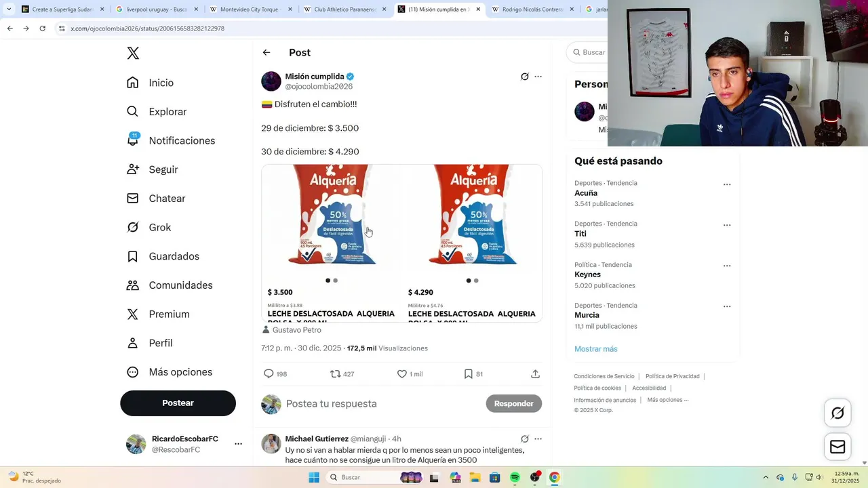Select the second carousel dot under the left Alquería image
Screen dimensions: 868x488
[x=335, y=281]
